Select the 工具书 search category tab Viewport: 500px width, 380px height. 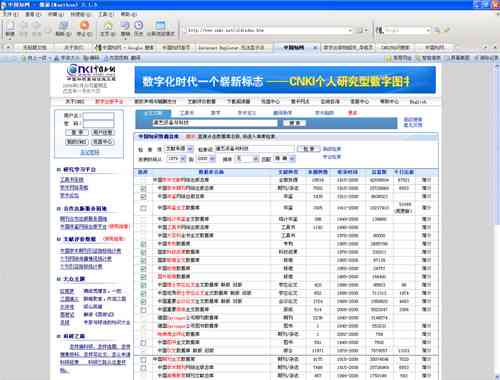pos(187,113)
